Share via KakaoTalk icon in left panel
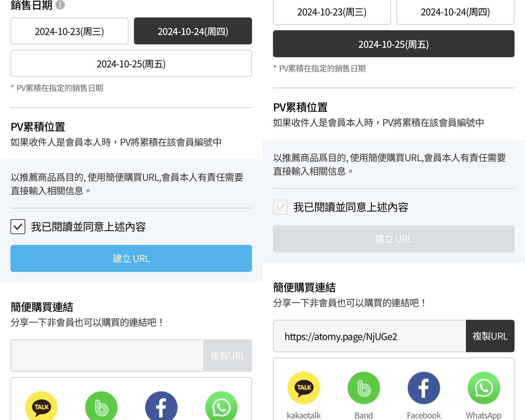 [x=41, y=406]
